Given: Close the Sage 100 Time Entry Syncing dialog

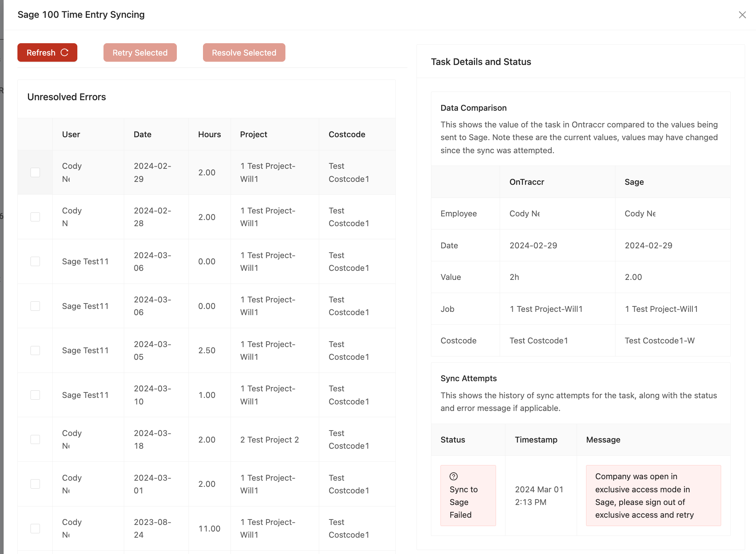Looking at the screenshot, I should (742, 15).
